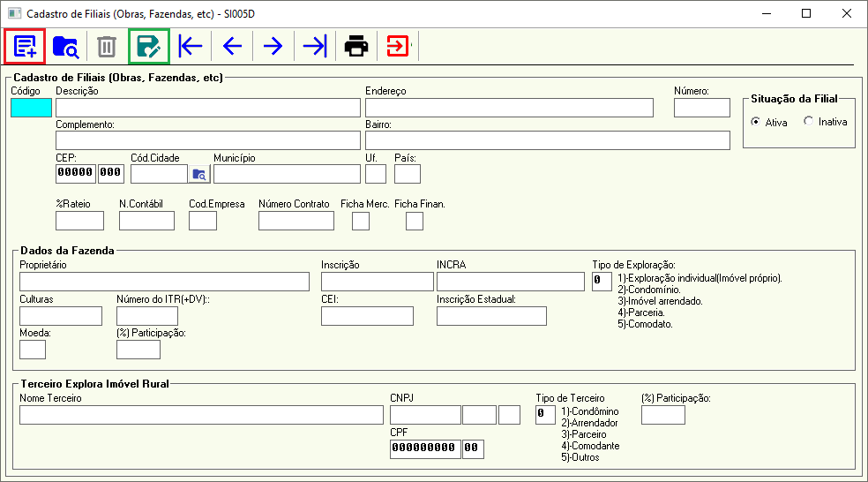Click the CEI input field

pyautogui.click(x=367, y=316)
